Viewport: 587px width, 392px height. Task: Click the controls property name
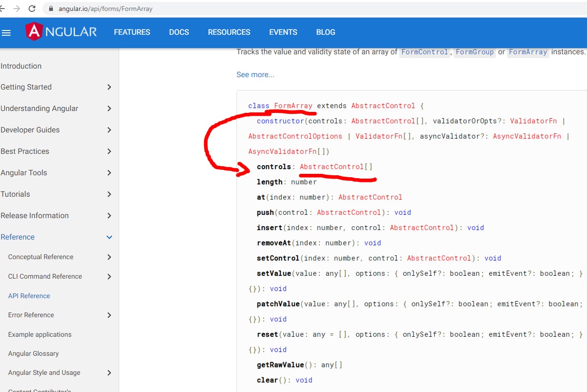point(274,167)
